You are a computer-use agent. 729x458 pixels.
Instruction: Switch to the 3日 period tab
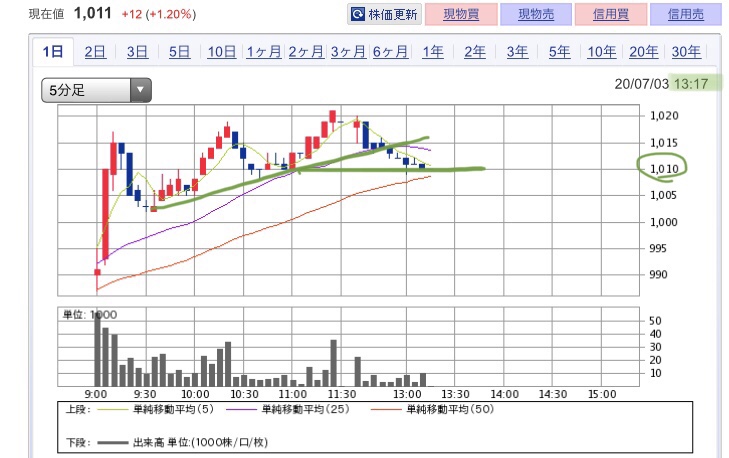pyautogui.click(x=137, y=52)
